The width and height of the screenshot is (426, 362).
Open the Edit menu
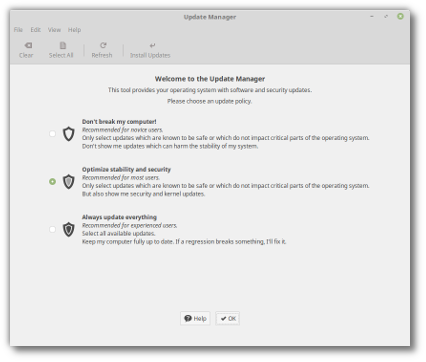[x=35, y=30]
